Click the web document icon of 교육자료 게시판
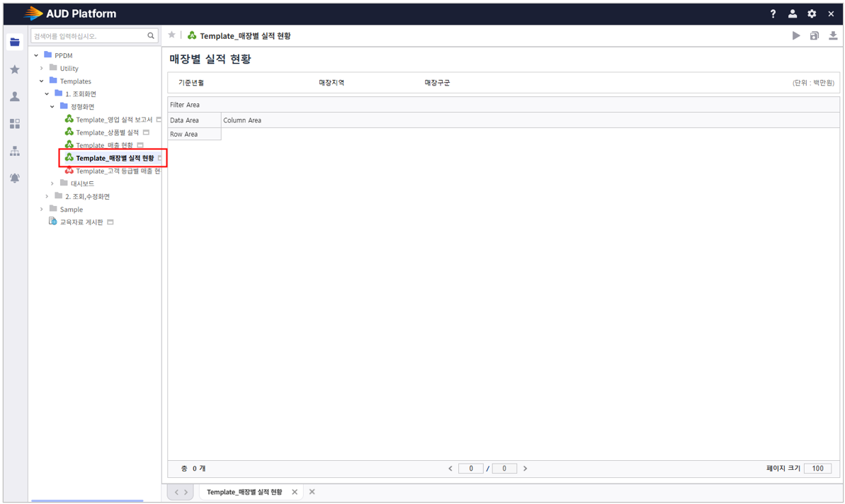Image resolution: width=845 pixels, height=504 pixels. point(53,222)
